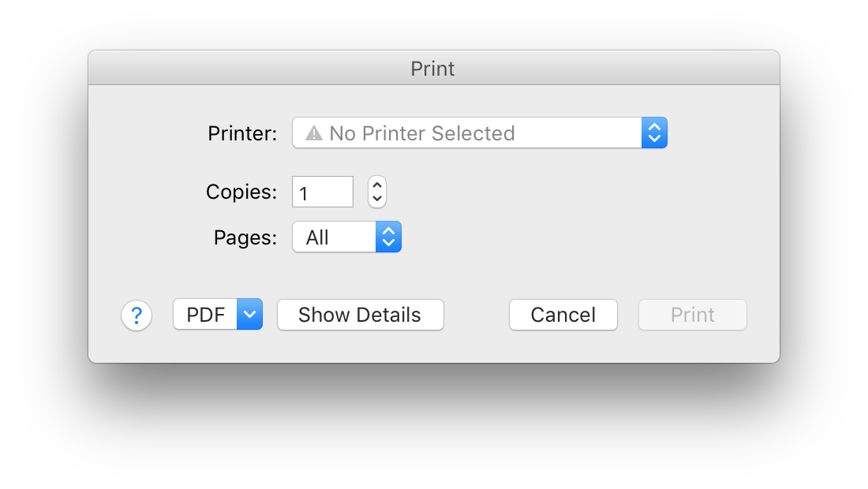Open Pages popup via blue arrows
Viewport: 868px width, 489px height.
388,237
